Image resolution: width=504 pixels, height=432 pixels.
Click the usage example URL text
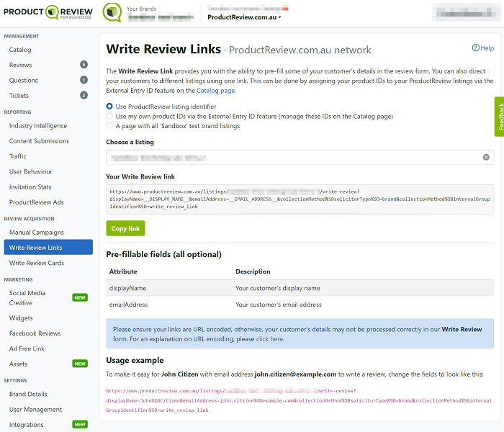[x=299, y=400]
